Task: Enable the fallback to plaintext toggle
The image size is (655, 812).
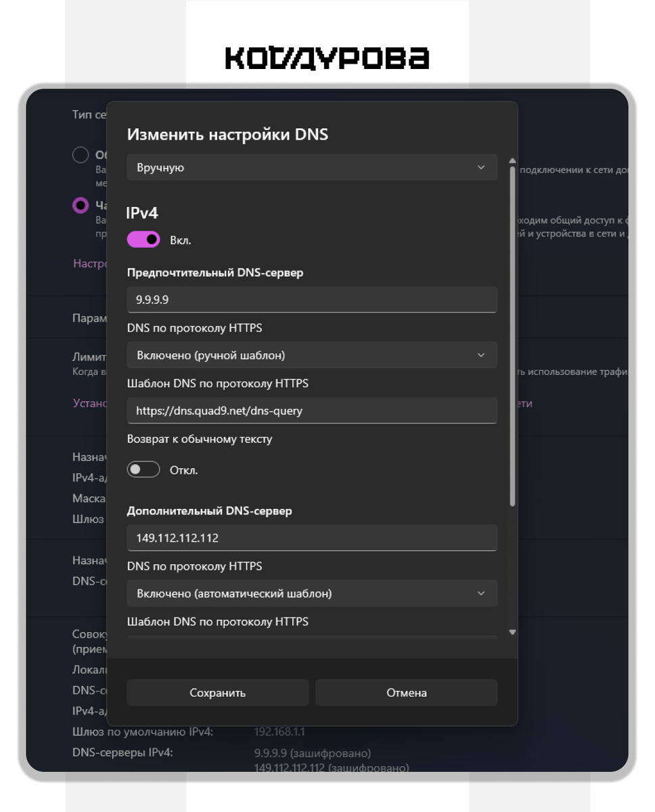Action: click(x=143, y=470)
